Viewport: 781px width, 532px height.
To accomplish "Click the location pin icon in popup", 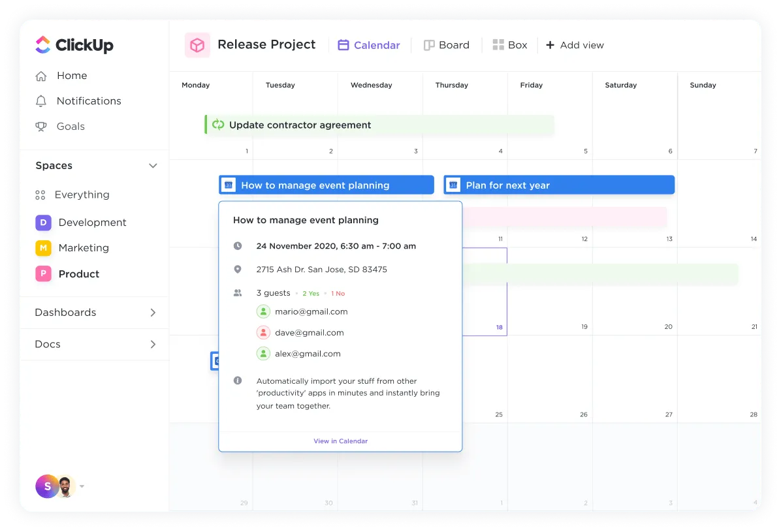I will (238, 270).
